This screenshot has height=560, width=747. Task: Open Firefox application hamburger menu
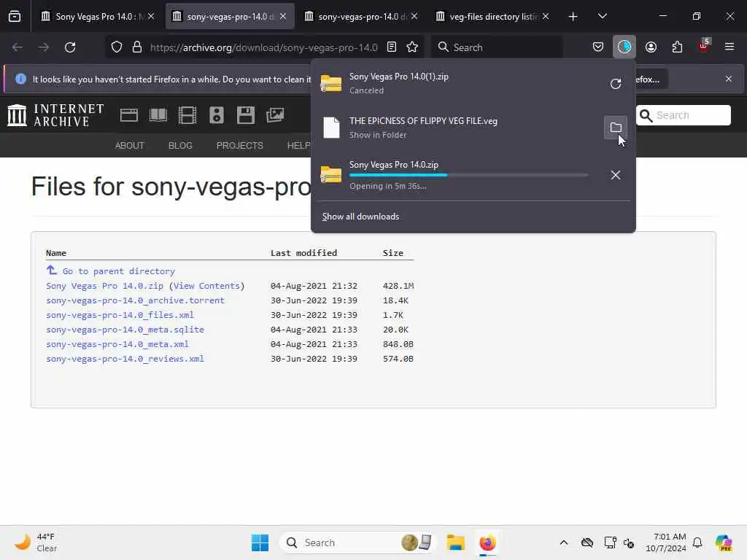(x=729, y=47)
